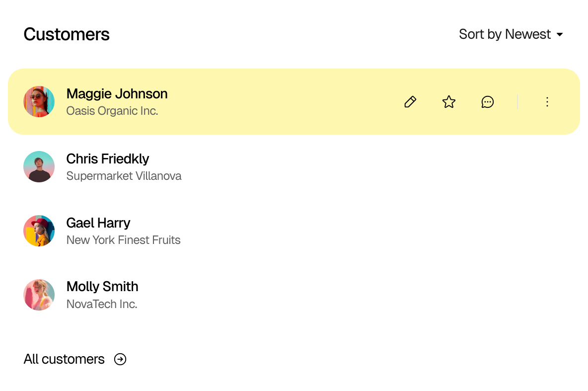The width and height of the screenshot is (588, 391).
Task: Open the Sort by Newest dropdown
Action: pos(504,34)
